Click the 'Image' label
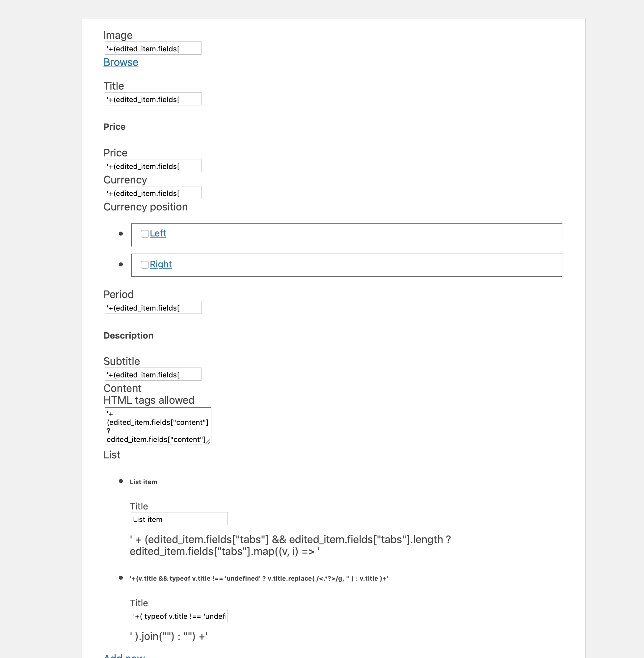The width and height of the screenshot is (644, 658). click(118, 35)
